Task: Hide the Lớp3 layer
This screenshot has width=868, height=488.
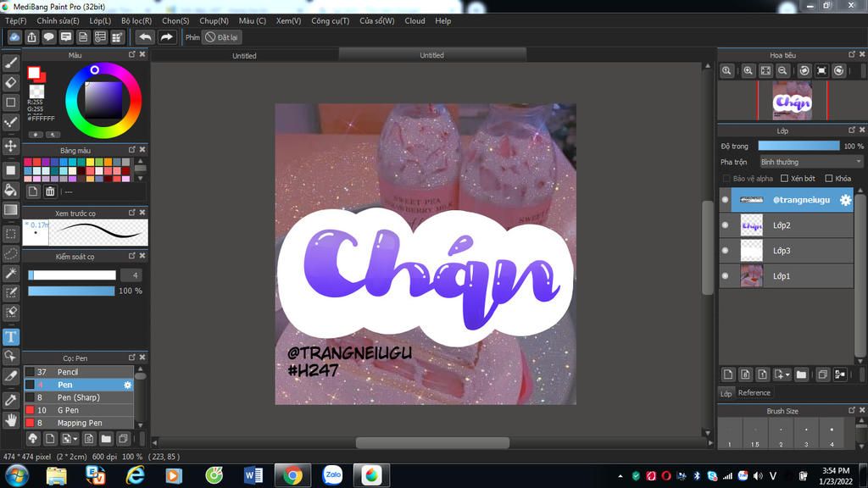Action: [x=726, y=251]
